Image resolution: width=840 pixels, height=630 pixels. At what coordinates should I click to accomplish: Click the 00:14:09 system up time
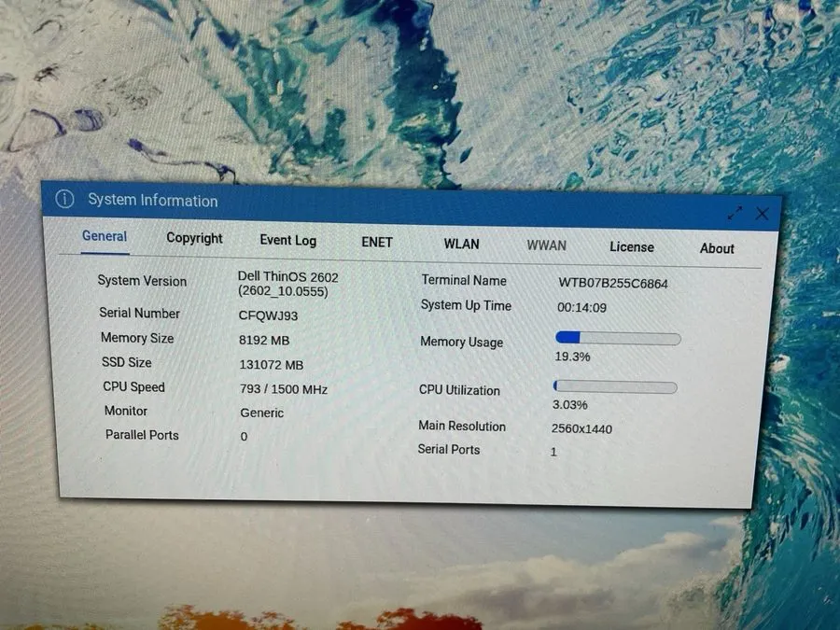[x=581, y=307]
